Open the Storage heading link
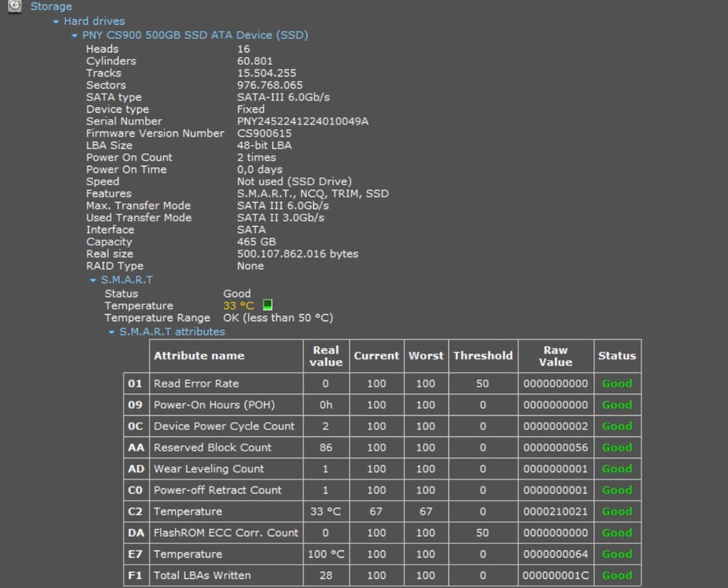Image resolution: width=728 pixels, height=588 pixels. (51, 7)
